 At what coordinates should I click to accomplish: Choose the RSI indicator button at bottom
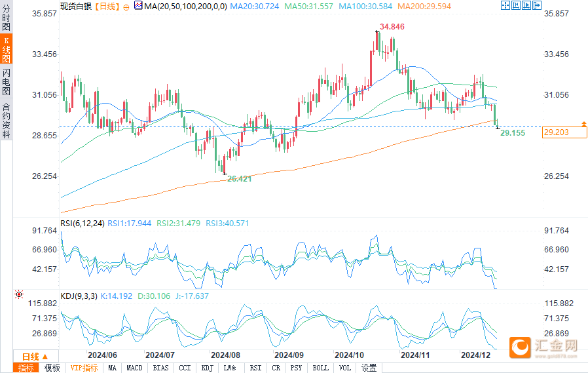tap(256, 368)
